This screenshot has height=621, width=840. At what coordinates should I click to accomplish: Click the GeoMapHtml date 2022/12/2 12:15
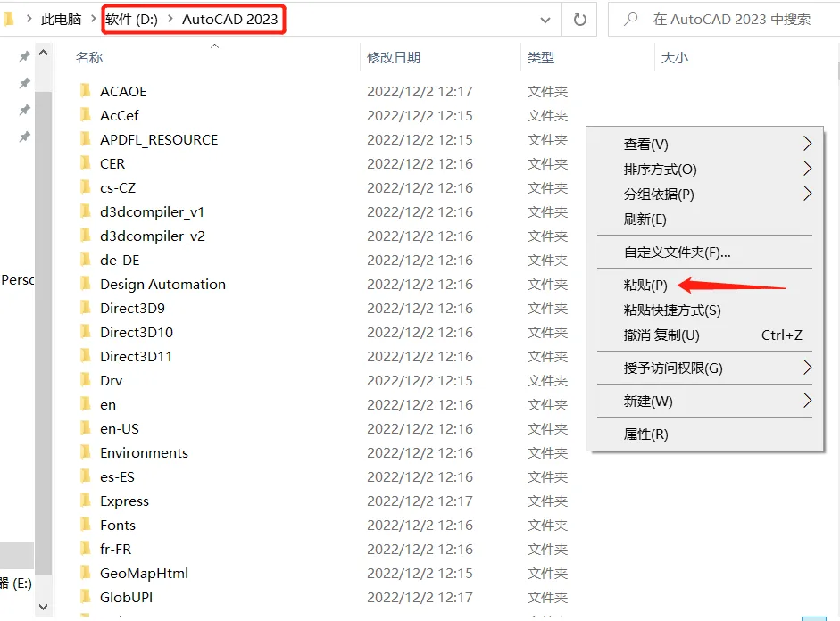(x=420, y=574)
